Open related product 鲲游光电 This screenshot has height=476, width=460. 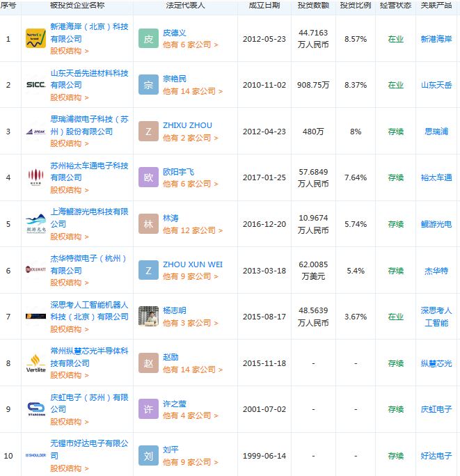(436, 224)
